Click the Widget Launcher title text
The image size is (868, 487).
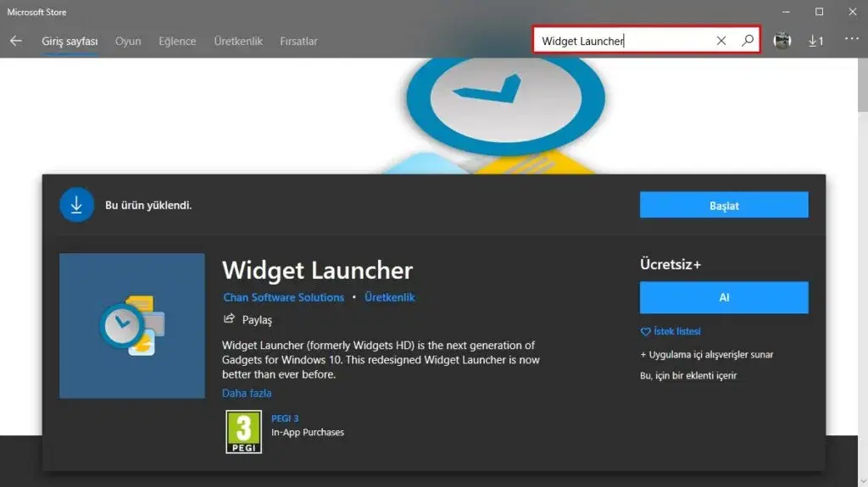click(x=317, y=270)
